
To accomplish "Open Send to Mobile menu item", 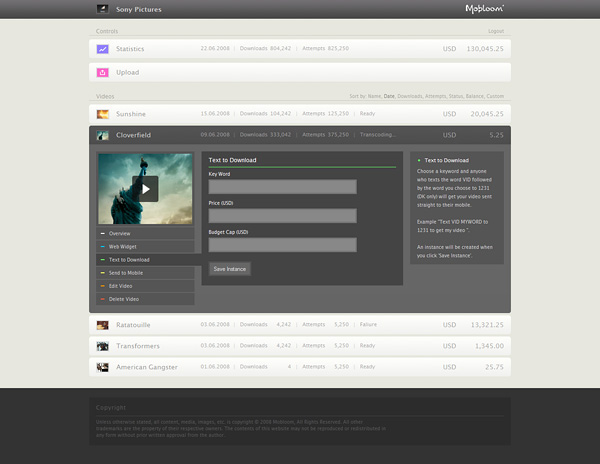I will (x=145, y=273).
